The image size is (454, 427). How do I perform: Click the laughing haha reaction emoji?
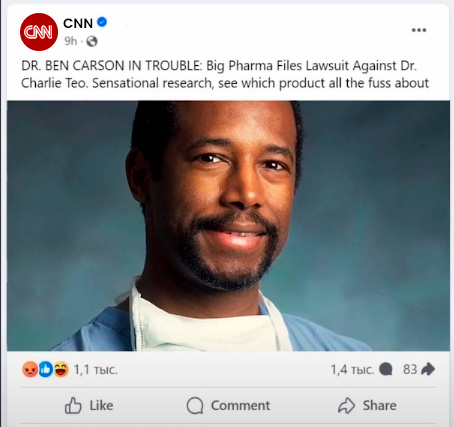(61, 369)
